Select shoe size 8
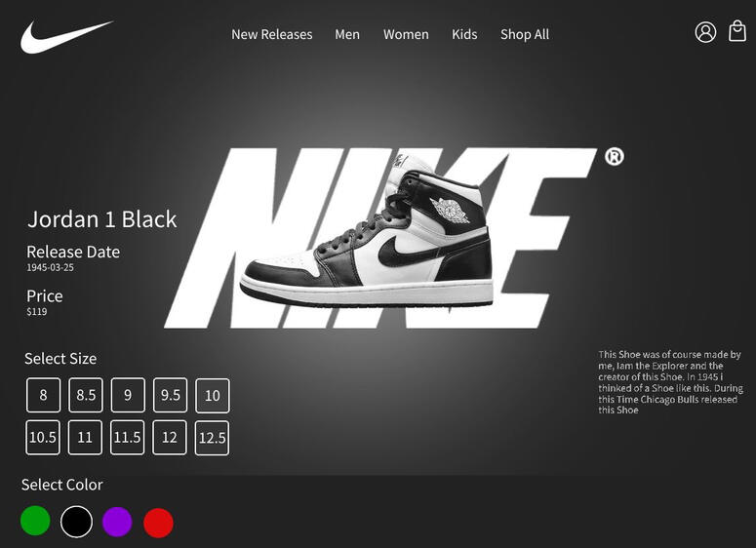Viewport: 756px width, 548px height. tap(43, 395)
